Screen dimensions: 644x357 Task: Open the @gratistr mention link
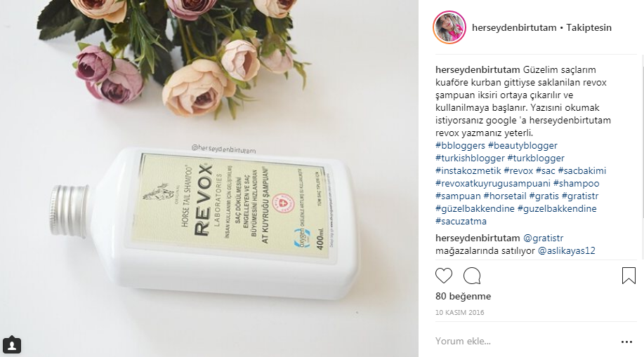coord(543,238)
